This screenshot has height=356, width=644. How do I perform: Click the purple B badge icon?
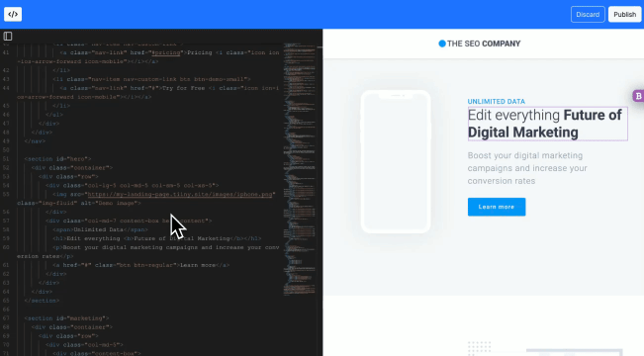[x=638, y=96]
